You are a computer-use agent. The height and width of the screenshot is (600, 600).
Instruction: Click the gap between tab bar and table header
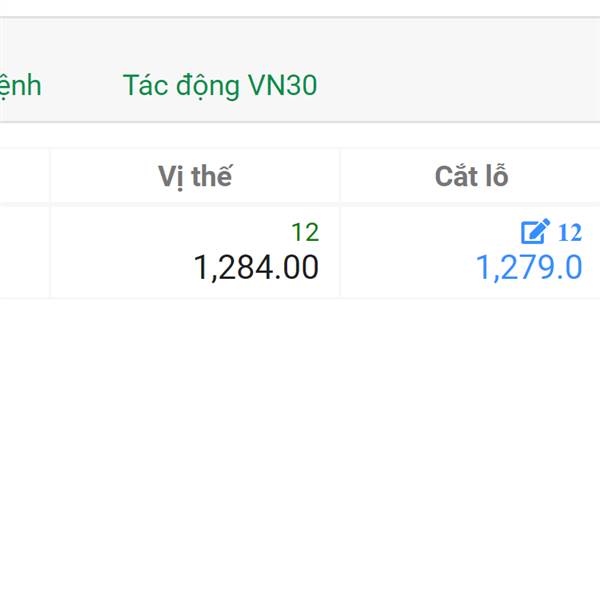(x=300, y=136)
